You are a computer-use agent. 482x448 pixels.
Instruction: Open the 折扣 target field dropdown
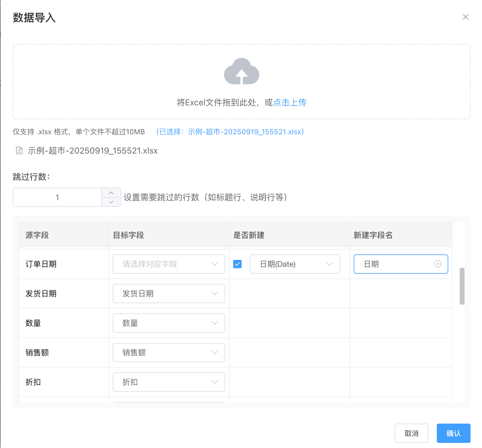[x=169, y=382]
